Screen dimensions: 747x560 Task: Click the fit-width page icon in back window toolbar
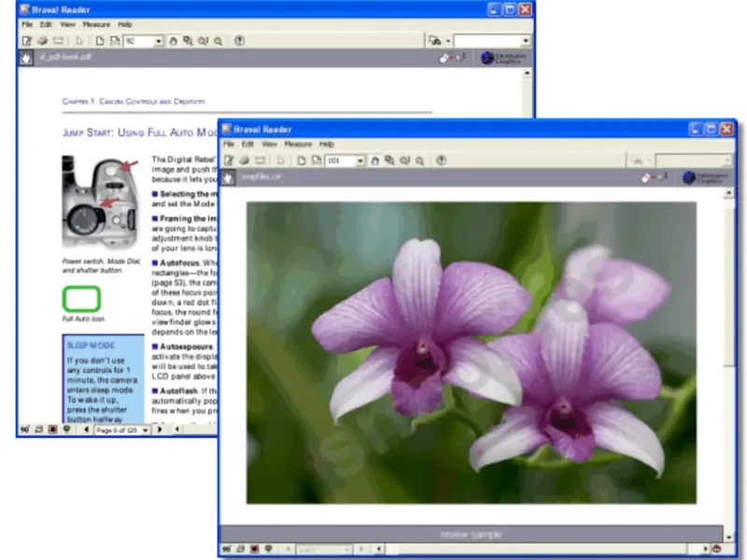click(x=115, y=41)
